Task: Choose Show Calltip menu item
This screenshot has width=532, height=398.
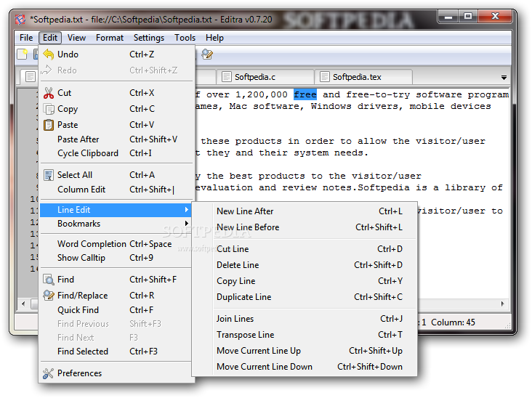Action: tap(116, 258)
